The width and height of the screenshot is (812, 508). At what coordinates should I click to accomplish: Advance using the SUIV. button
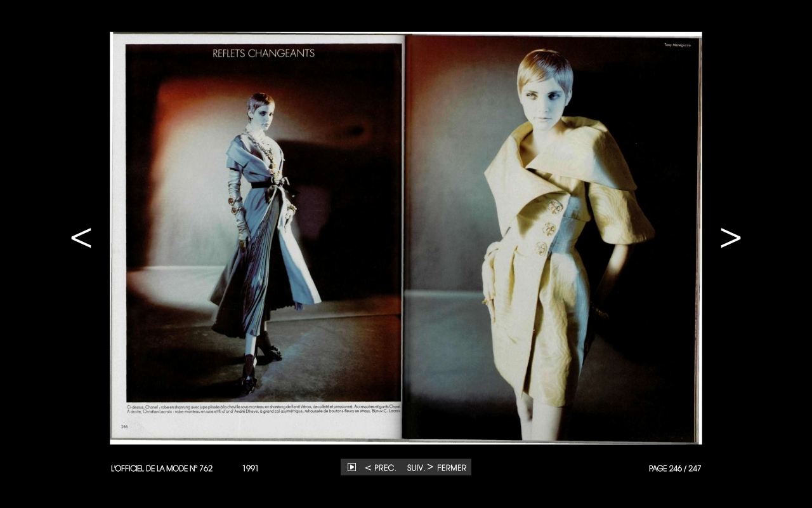coord(419,468)
